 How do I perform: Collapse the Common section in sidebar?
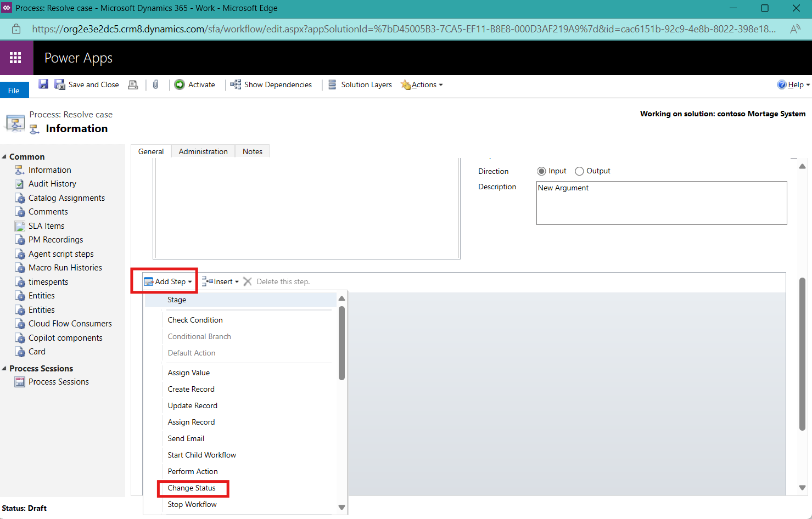4,157
